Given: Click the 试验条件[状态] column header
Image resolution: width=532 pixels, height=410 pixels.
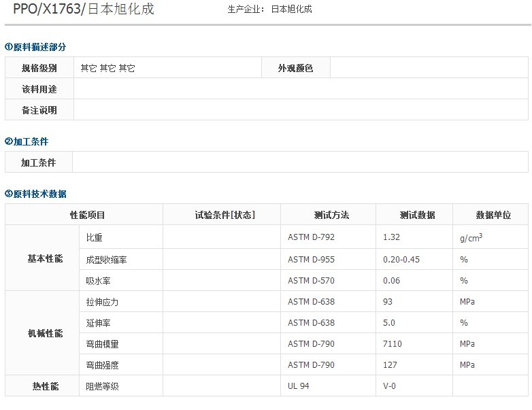Looking at the screenshot, I should (222, 214).
